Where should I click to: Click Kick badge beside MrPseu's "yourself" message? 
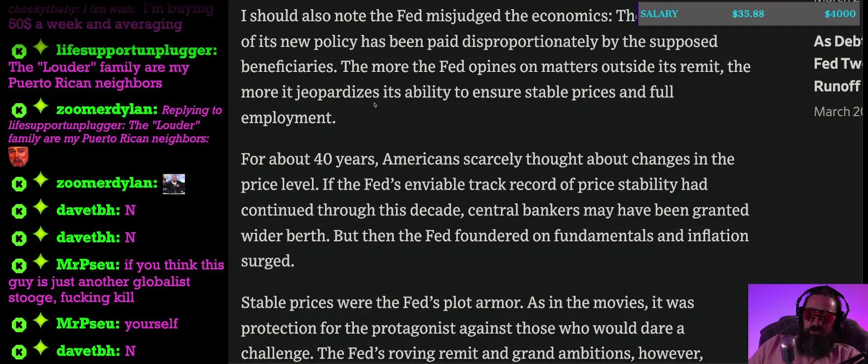click(19, 325)
